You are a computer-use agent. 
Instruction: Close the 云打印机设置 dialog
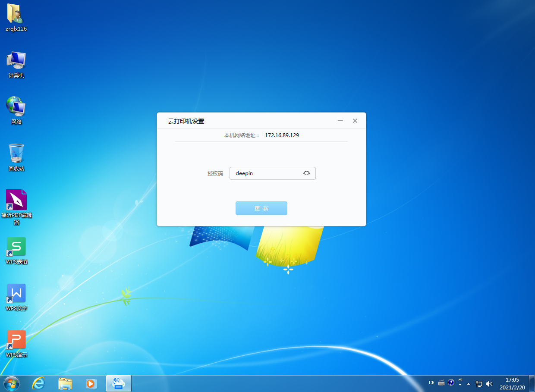click(x=355, y=121)
